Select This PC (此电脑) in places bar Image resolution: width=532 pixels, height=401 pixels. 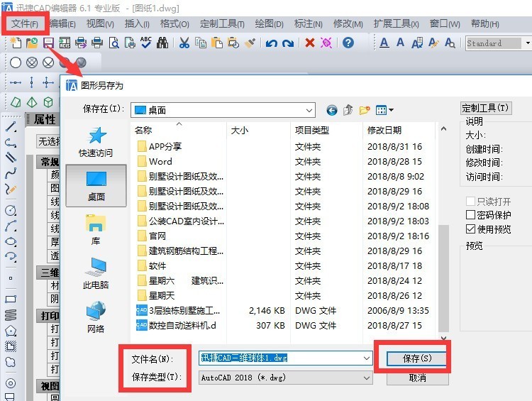coord(96,273)
